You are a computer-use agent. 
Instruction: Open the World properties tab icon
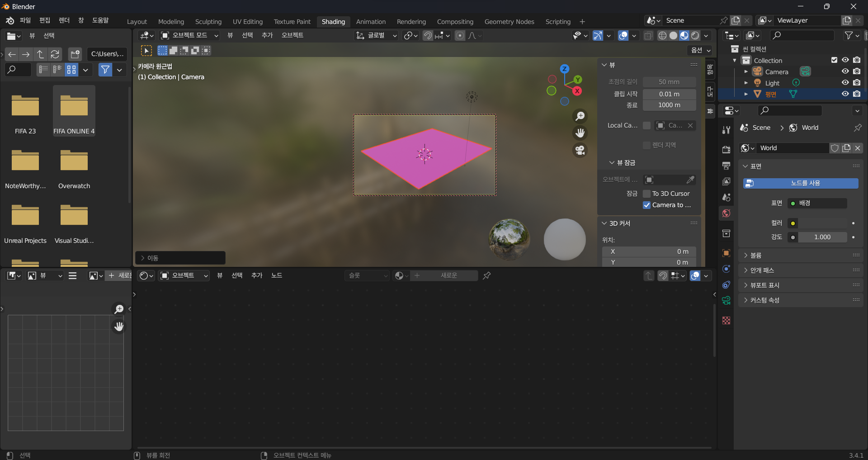click(x=726, y=213)
